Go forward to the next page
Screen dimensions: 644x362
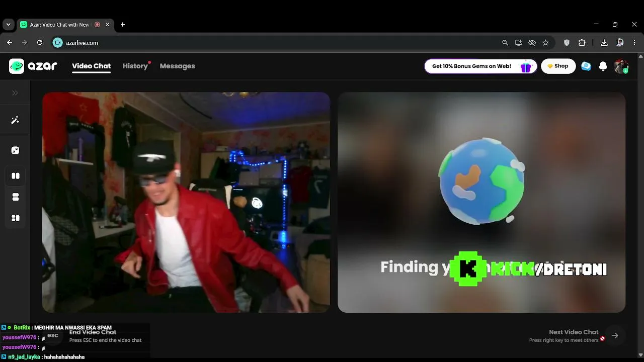[x=25, y=43]
